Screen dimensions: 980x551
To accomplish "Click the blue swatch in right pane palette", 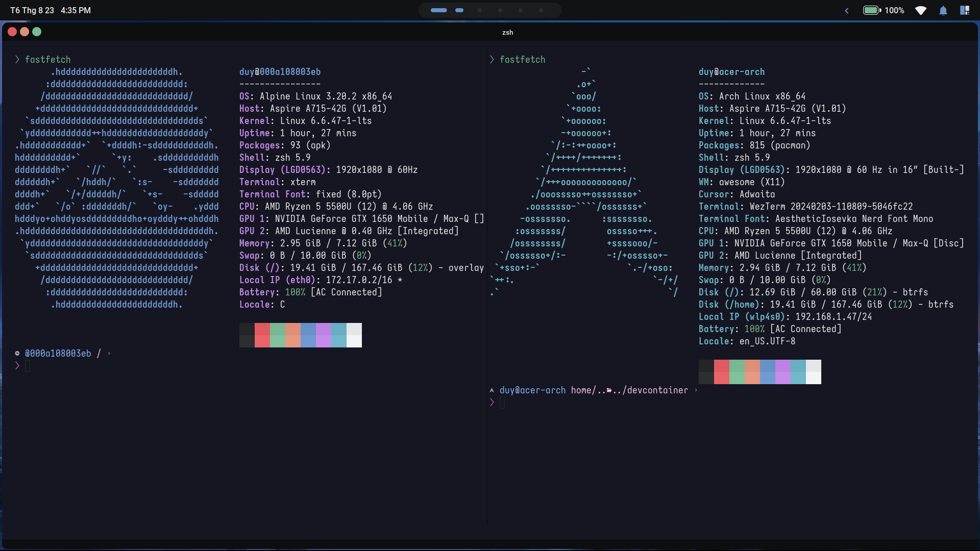I will [768, 372].
